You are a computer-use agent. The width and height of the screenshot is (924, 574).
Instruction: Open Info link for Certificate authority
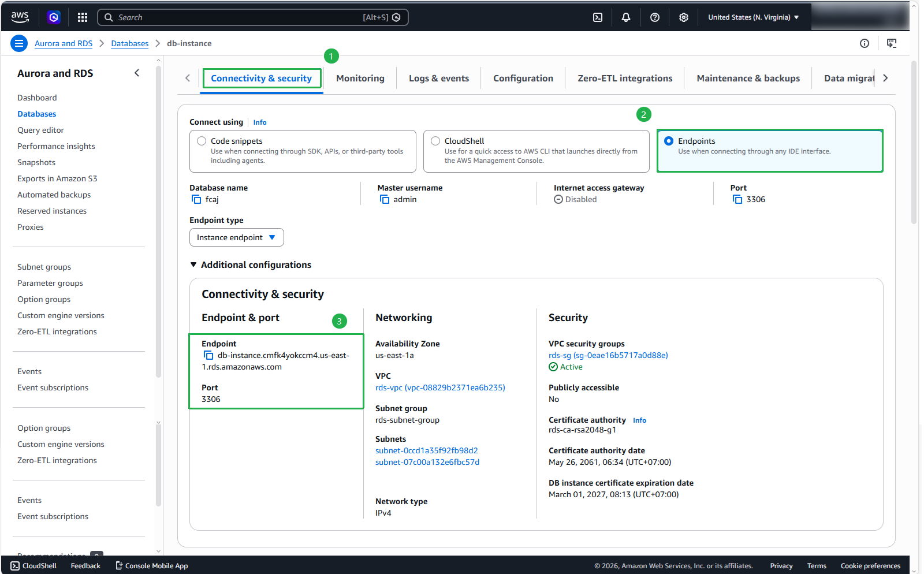tap(639, 420)
